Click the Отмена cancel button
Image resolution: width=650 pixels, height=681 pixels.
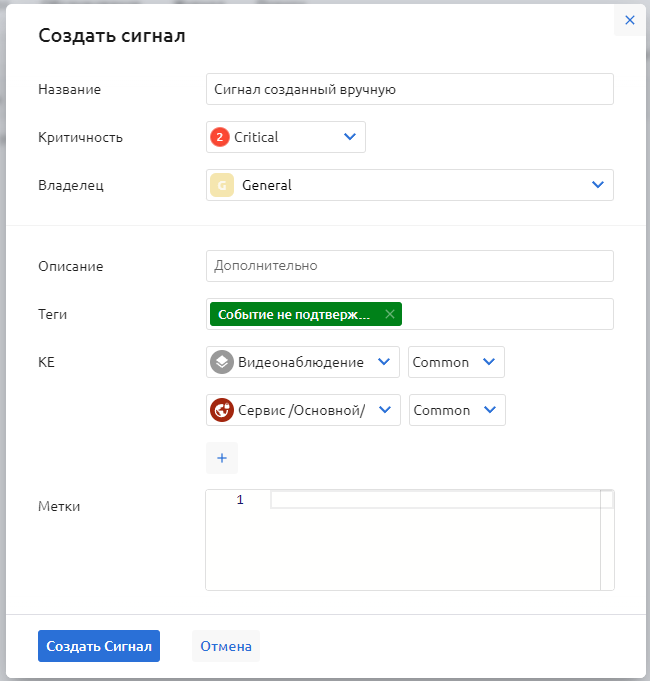tap(226, 646)
